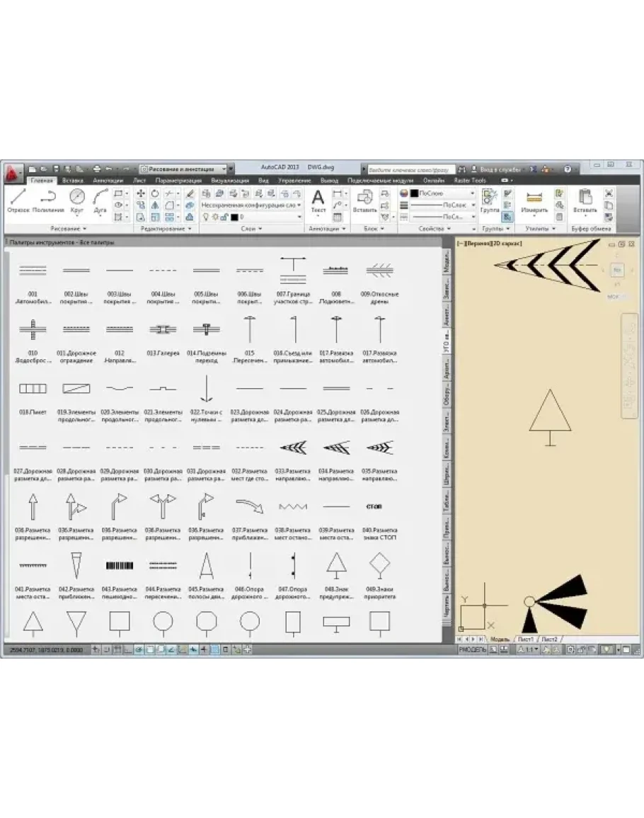This screenshot has height=818, width=644.
Task: Switch to the Вставка ribbon tab
Action: 72,181
